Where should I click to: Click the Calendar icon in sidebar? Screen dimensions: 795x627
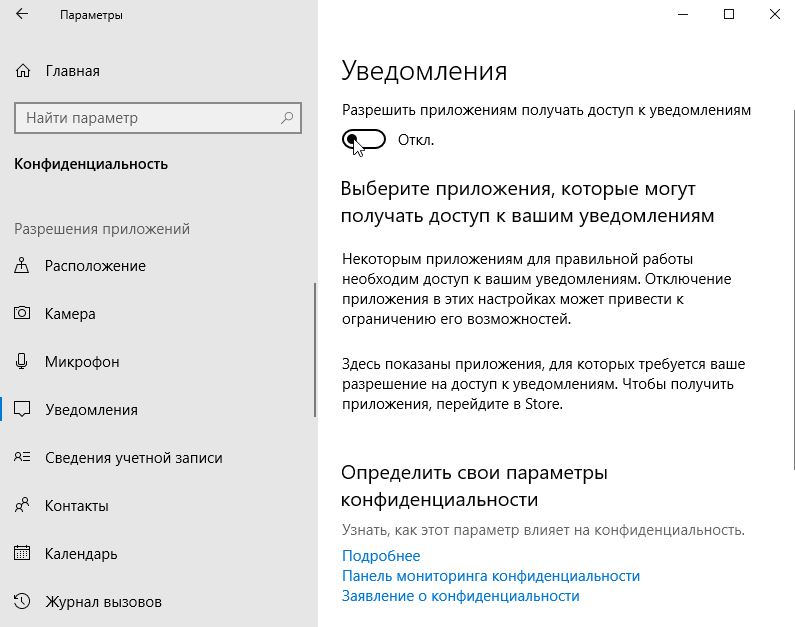click(x=22, y=552)
